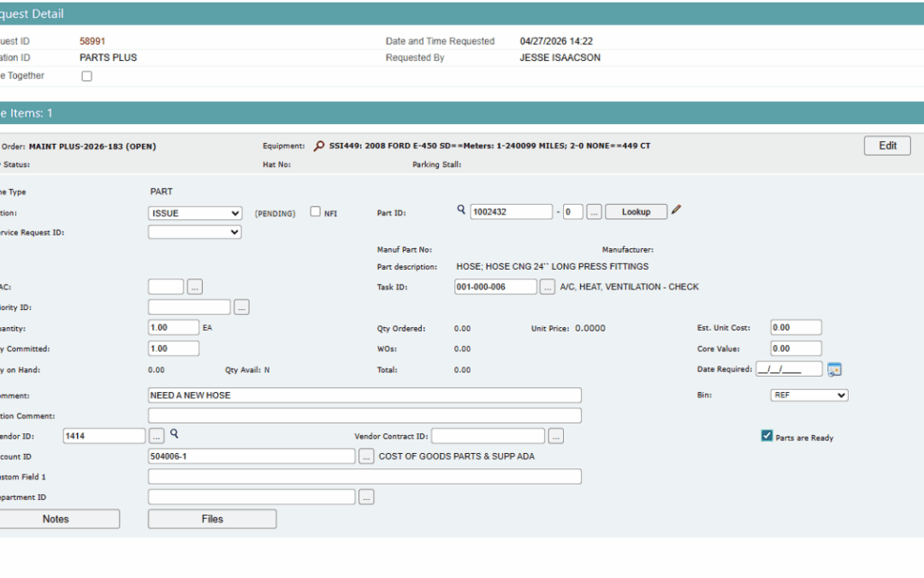Click the Qty Committed field
This screenshot has width=924, height=578.
[x=173, y=349]
